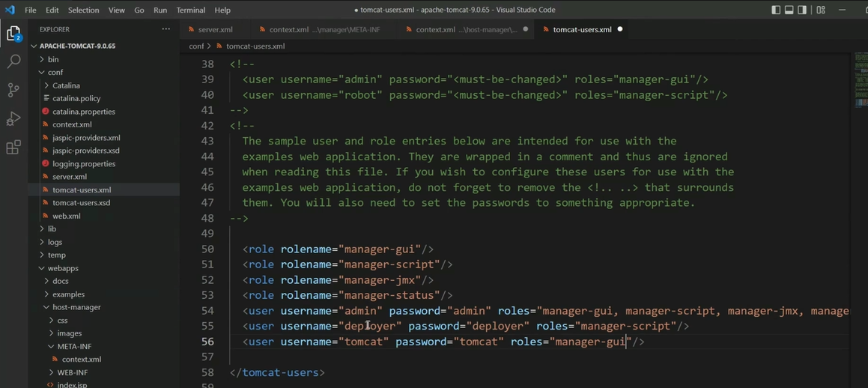Image resolution: width=868 pixels, height=388 pixels.
Task: Open the Search view in activity bar
Action: pyautogui.click(x=13, y=61)
